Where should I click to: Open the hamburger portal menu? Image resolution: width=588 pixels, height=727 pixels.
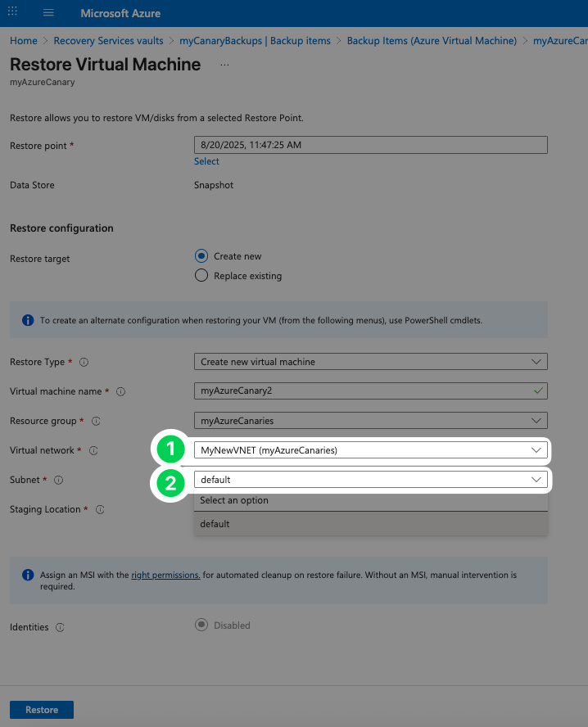coord(48,12)
